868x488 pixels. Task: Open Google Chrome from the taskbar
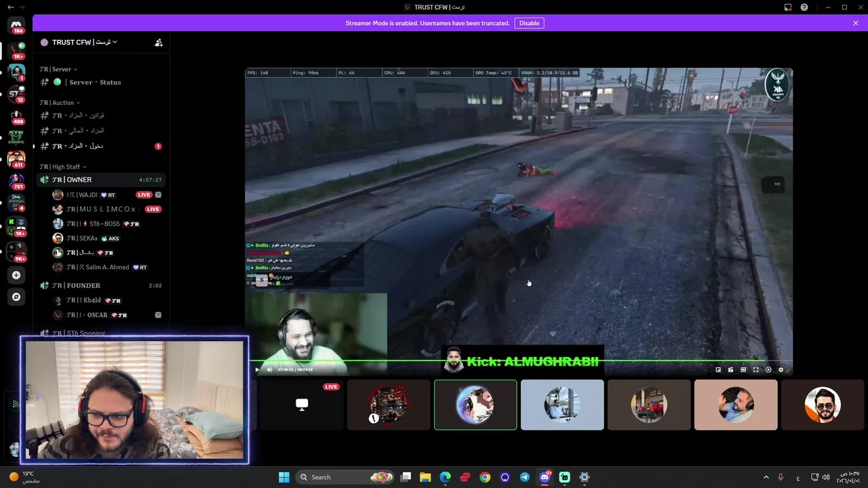click(485, 477)
